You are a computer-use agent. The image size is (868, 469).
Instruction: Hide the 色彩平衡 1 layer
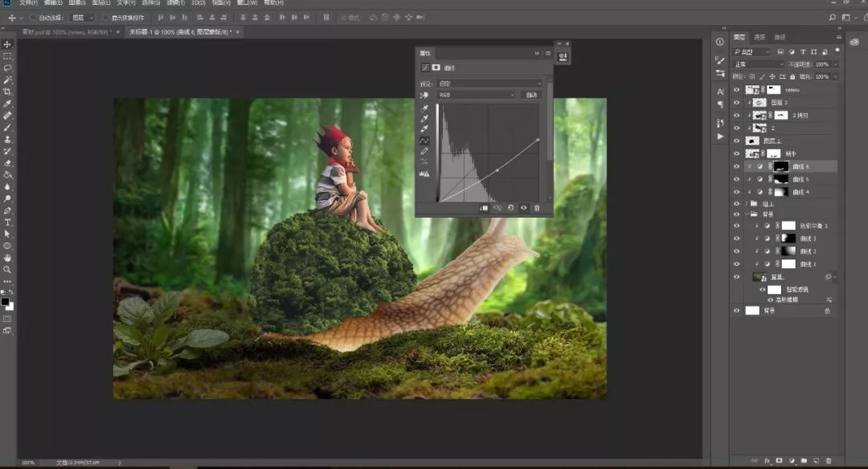pyautogui.click(x=736, y=226)
